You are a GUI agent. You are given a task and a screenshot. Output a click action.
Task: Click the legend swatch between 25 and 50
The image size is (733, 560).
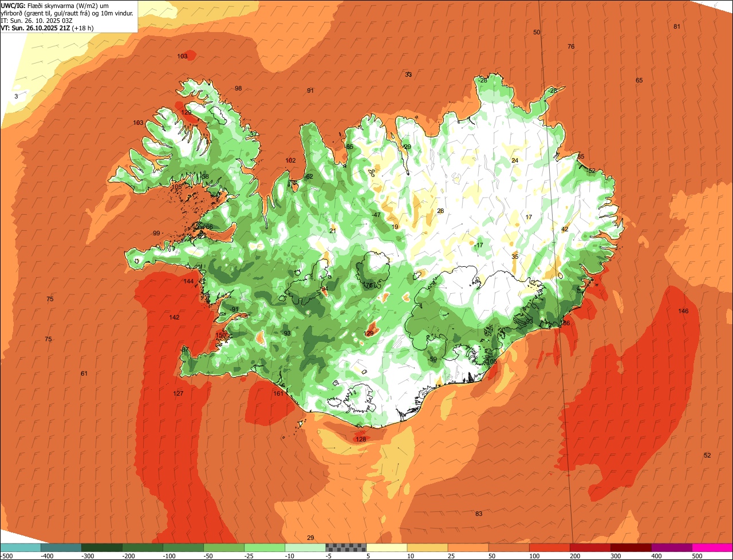click(x=468, y=547)
